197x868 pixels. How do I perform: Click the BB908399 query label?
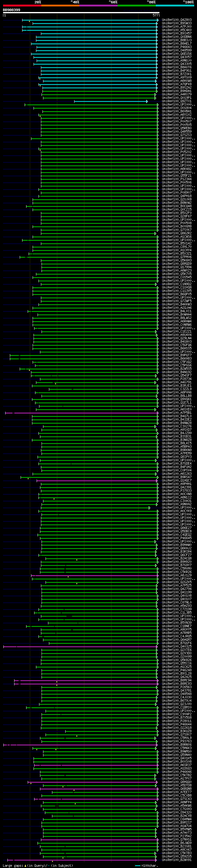(x=11, y=10)
